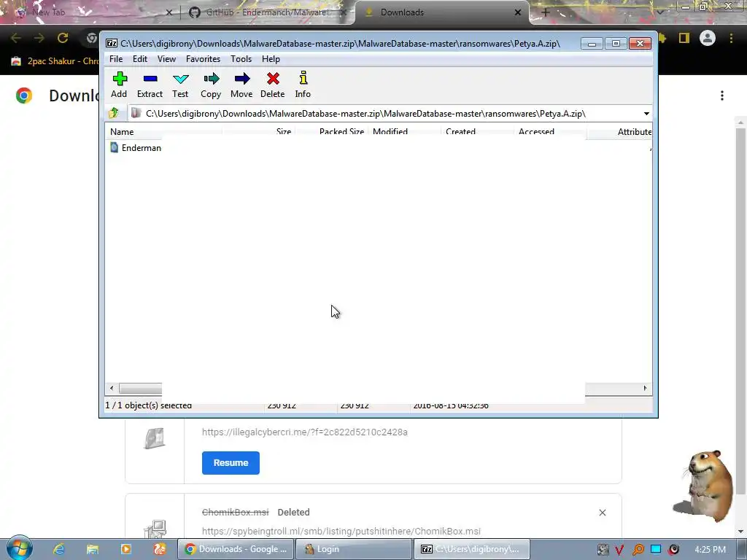Click the red V tray icon
The height and width of the screenshot is (560, 747).
[x=619, y=550]
